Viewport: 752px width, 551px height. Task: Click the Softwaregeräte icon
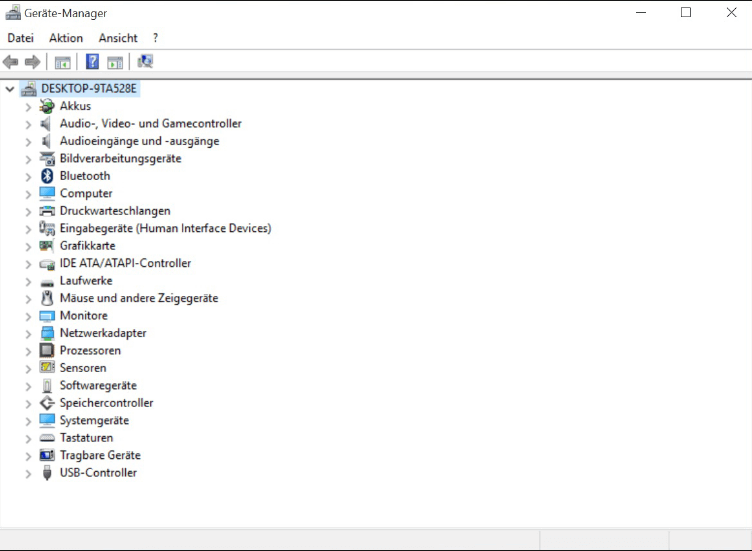tap(47, 386)
